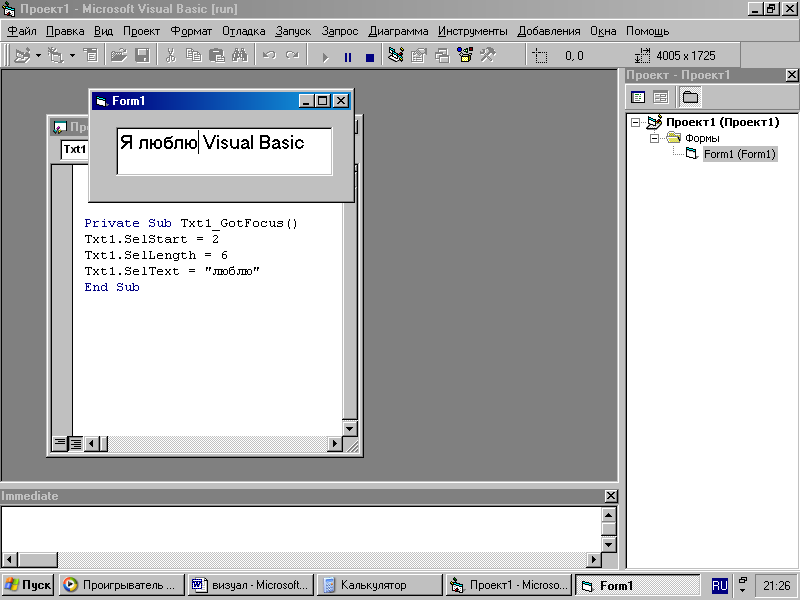Click the Cut scissors icon

click(x=170, y=55)
